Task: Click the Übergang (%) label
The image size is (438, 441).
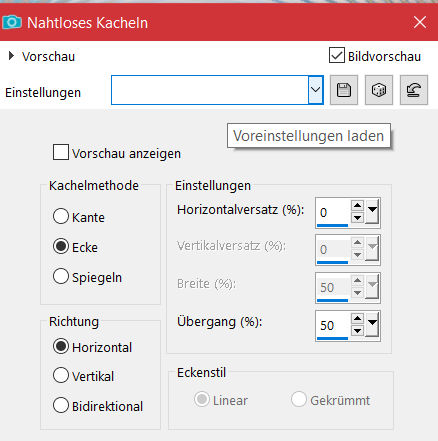Action: pyautogui.click(x=220, y=322)
